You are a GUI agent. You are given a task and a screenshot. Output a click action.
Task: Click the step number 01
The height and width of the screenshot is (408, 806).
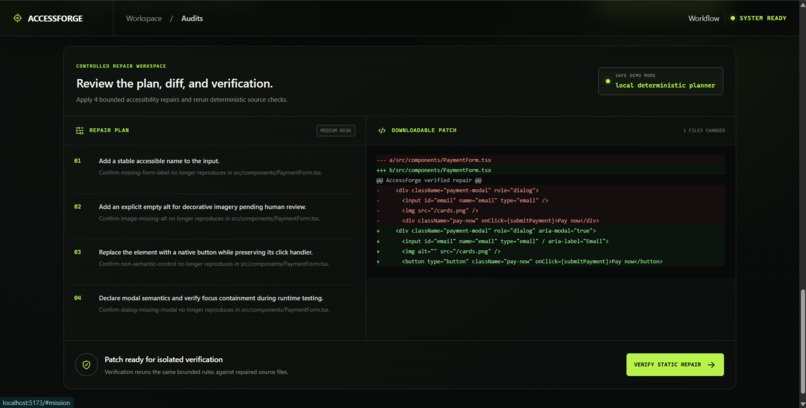point(78,161)
